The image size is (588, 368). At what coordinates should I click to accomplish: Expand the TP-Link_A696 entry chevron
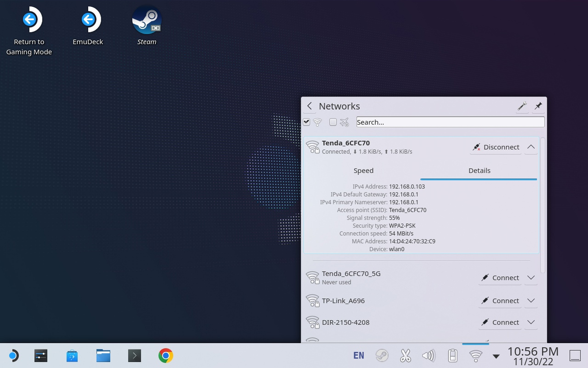(531, 301)
